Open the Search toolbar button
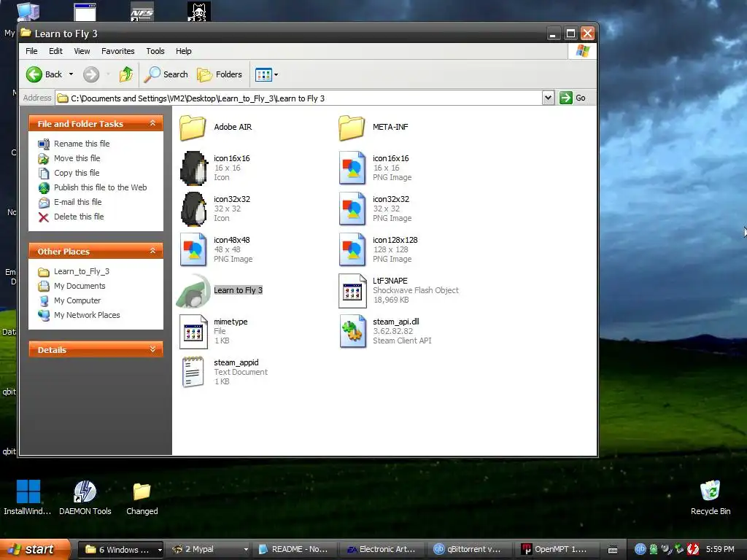The width and height of the screenshot is (747, 560). (166, 74)
